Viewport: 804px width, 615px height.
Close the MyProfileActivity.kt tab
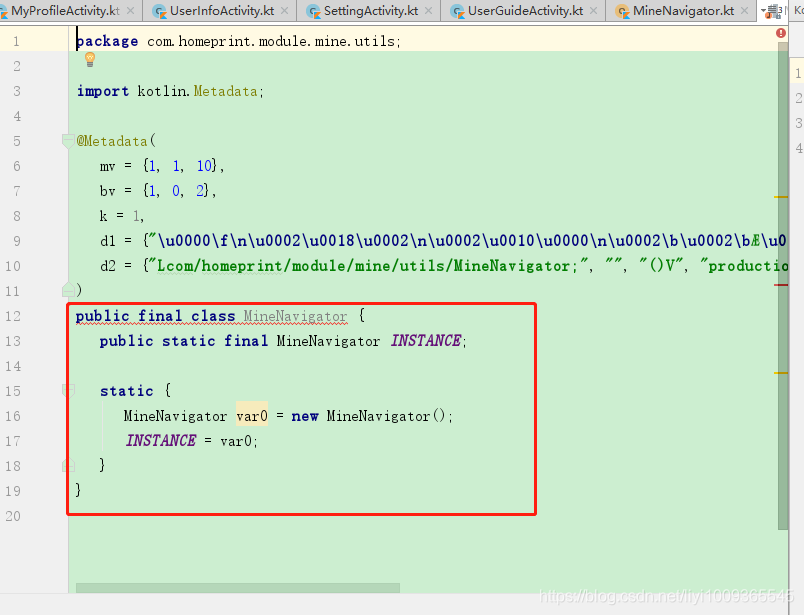131,11
